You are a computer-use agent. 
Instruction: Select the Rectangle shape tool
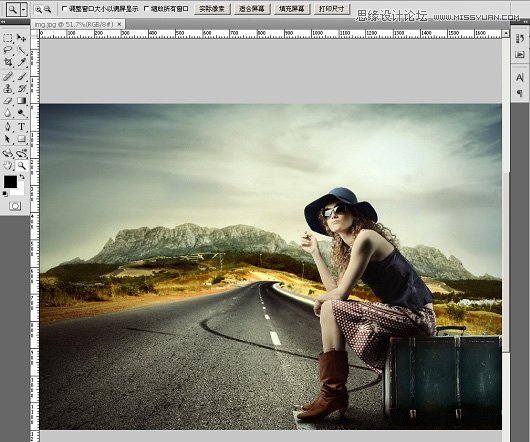coord(21,139)
